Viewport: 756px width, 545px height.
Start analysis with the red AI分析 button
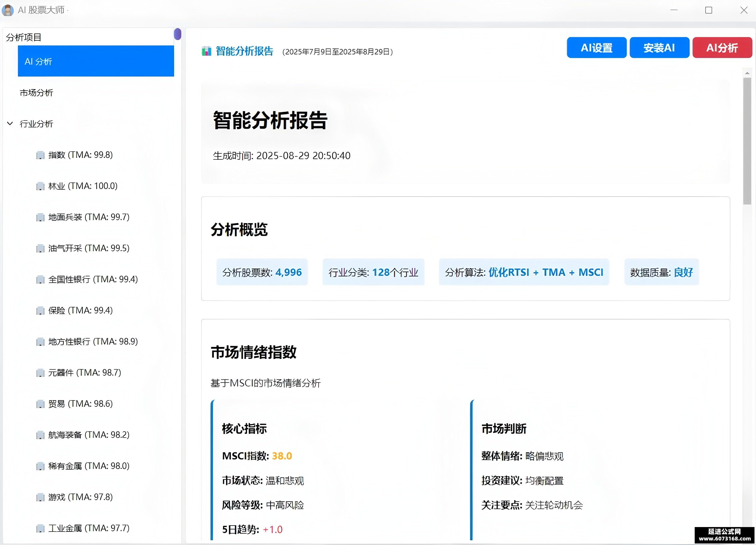(722, 48)
